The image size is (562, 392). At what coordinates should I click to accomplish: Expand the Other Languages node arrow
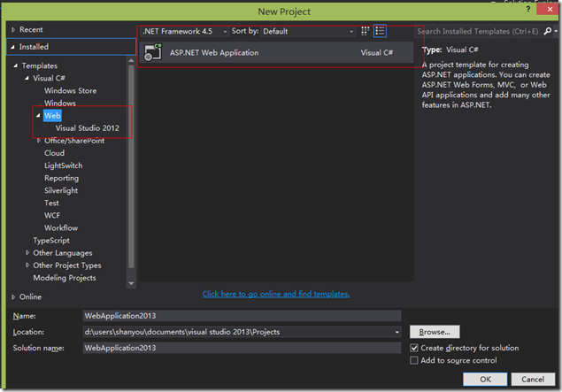coord(27,252)
